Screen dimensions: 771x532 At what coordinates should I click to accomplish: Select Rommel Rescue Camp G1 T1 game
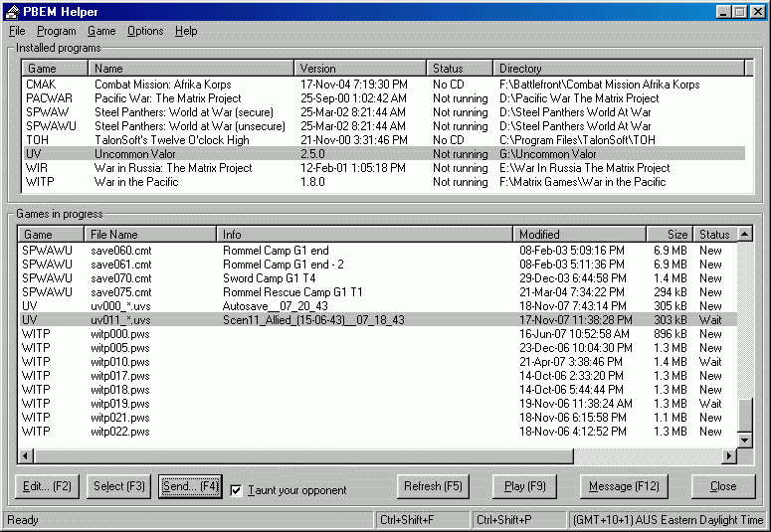coord(378,292)
